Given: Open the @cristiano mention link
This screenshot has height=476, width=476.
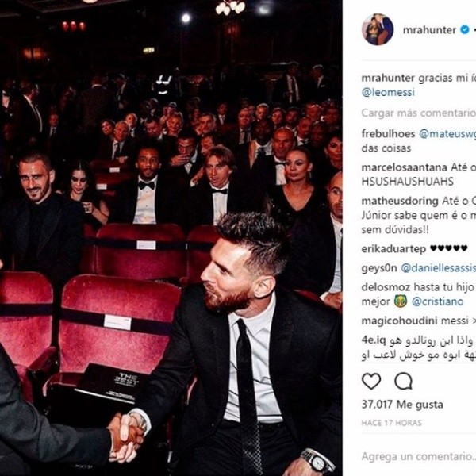Looking at the screenshot, I should coord(437,301).
